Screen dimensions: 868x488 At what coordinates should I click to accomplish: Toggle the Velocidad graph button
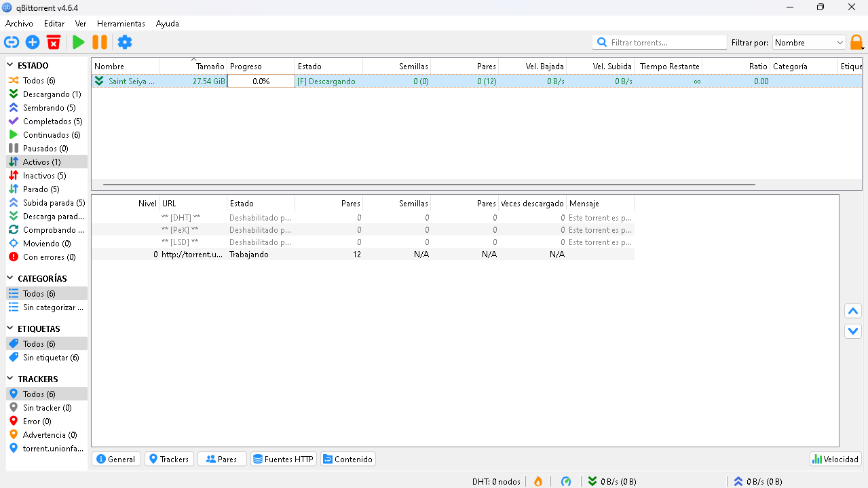835,459
